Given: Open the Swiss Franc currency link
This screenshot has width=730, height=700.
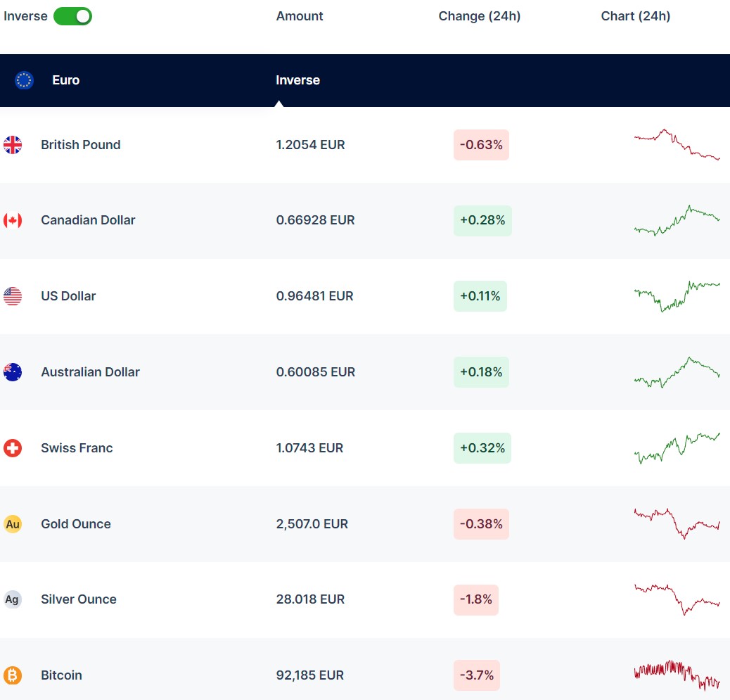Looking at the screenshot, I should pyautogui.click(x=77, y=448).
